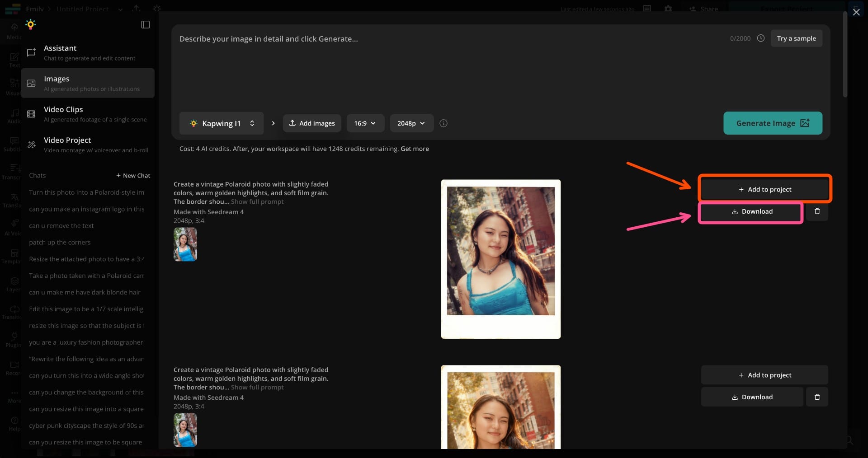
Task: Close the AI generator panel
Action: tap(856, 12)
